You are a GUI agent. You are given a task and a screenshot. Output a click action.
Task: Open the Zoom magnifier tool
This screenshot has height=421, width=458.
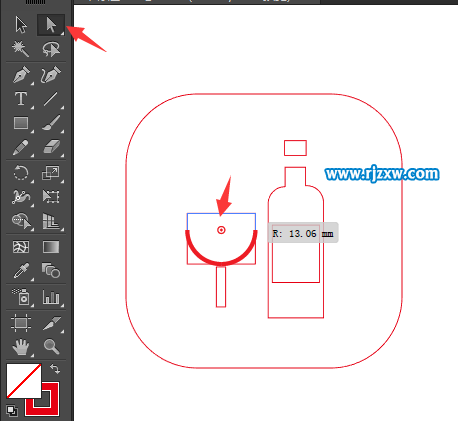[51, 346]
